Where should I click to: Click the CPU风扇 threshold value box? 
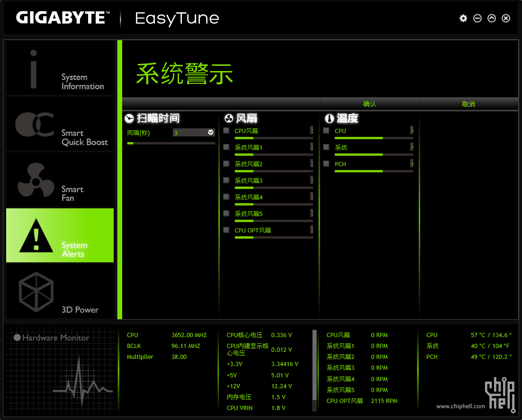[x=312, y=130]
